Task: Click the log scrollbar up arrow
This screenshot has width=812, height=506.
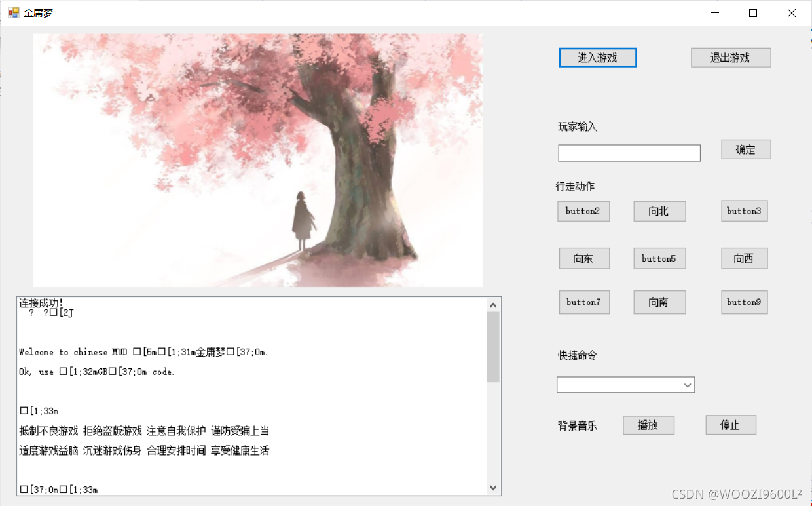Action: coord(494,305)
